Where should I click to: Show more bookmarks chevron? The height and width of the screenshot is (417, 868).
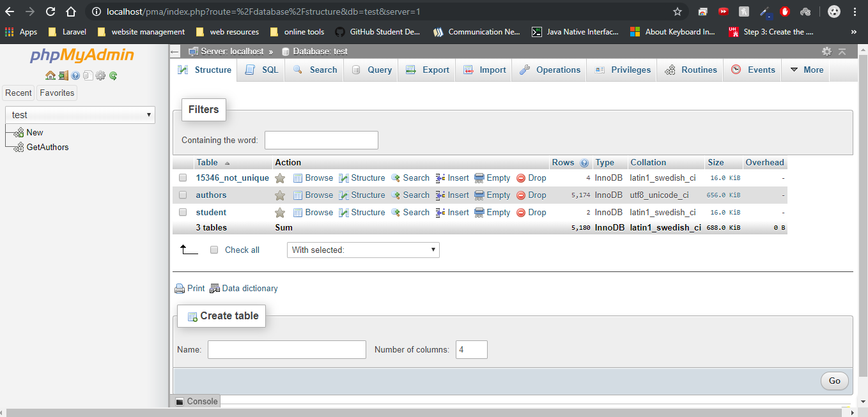[854, 32]
